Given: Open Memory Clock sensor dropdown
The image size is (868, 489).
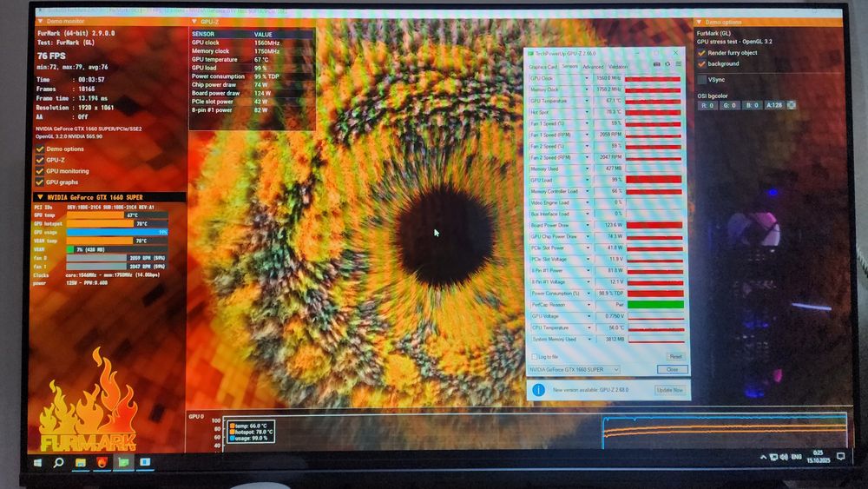Looking at the screenshot, I should pyautogui.click(x=587, y=89).
